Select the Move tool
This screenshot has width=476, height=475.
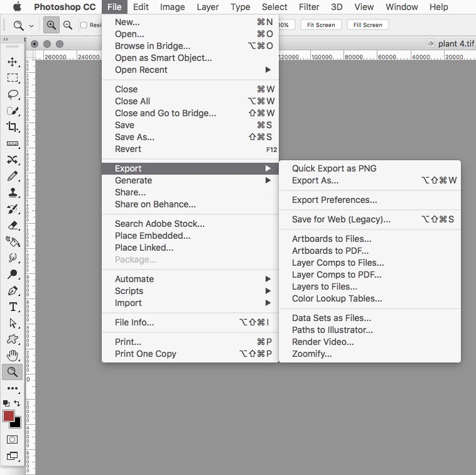[13, 62]
